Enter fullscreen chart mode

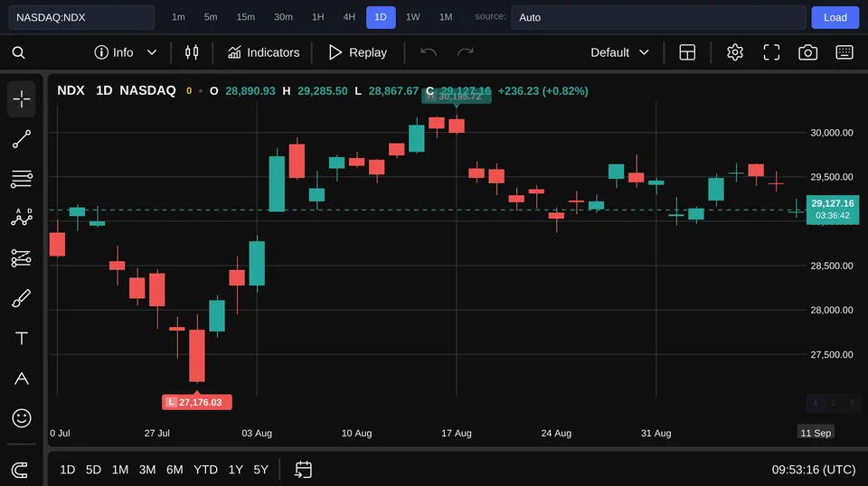click(x=771, y=52)
